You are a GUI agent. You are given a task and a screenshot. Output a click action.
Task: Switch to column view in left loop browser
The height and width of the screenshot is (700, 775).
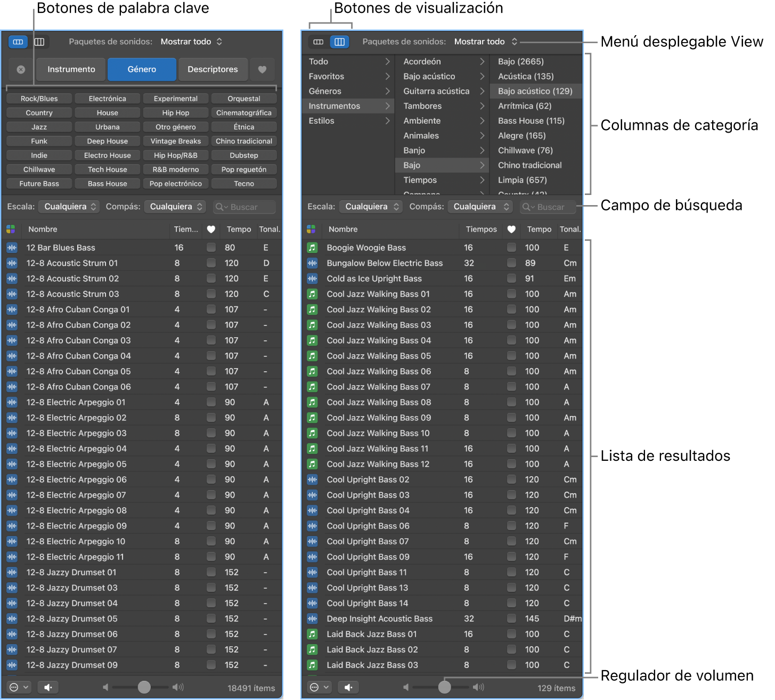tap(39, 42)
